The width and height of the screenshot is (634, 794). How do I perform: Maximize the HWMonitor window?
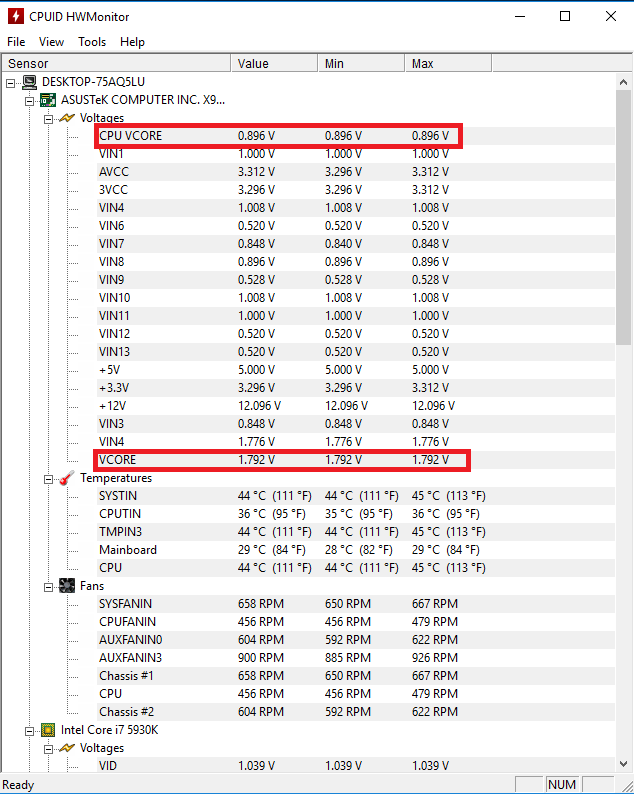point(565,16)
